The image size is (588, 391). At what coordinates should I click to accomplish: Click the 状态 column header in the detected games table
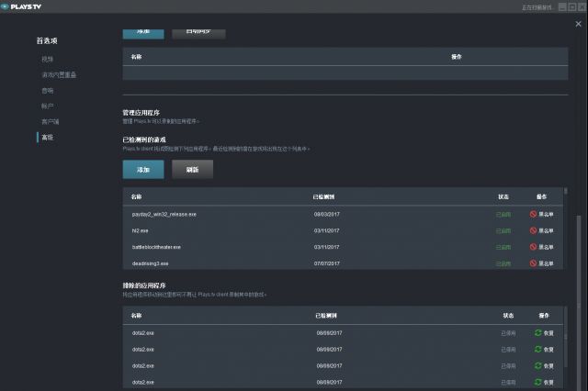[503, 196]
